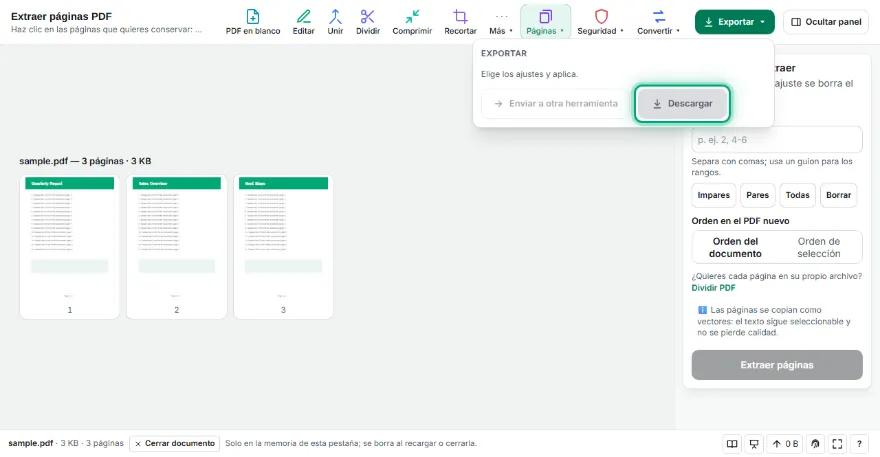880x457 pixels.
Task: Focus the page range input field
Action: pos(777,140)
